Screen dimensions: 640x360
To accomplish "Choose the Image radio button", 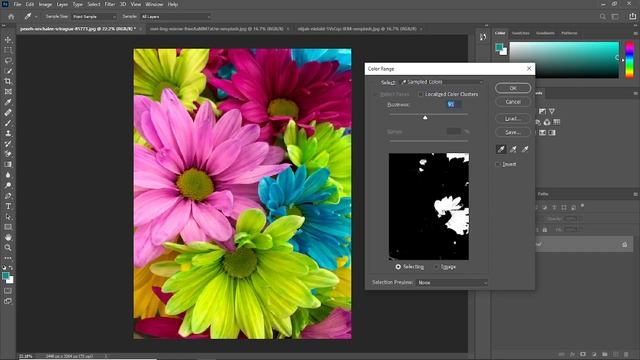I will [436, 267].
